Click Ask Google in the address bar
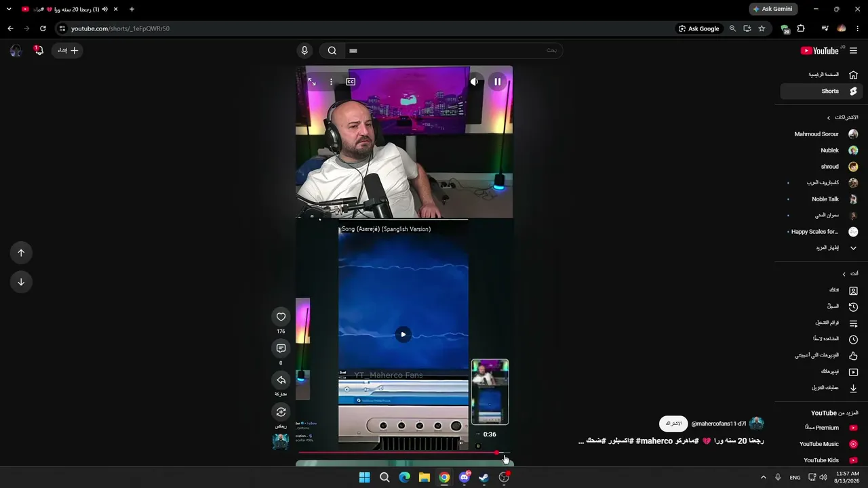Screen dimensions: 868x488 point(698,28)
